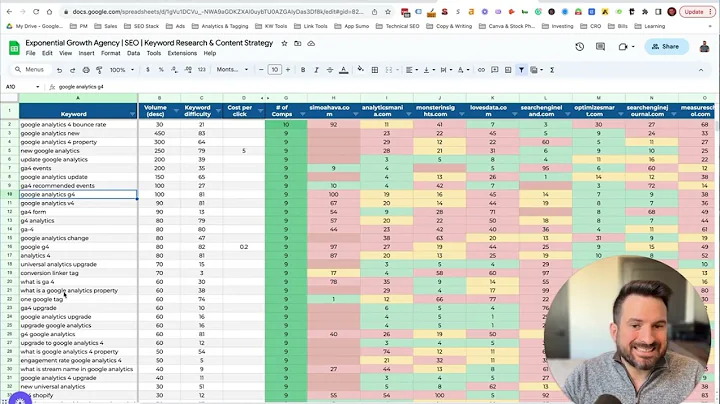Increase decimal places

[188, 70]
